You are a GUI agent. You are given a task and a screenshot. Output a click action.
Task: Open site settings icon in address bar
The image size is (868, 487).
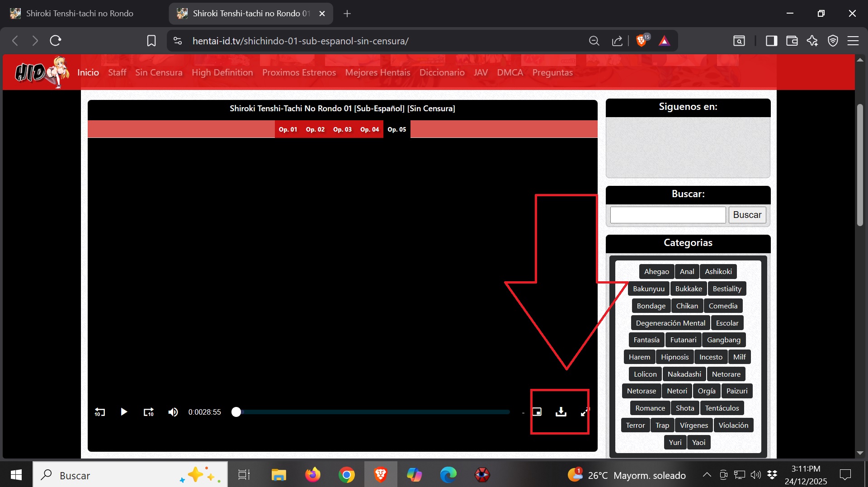click(x=178, y=41)
